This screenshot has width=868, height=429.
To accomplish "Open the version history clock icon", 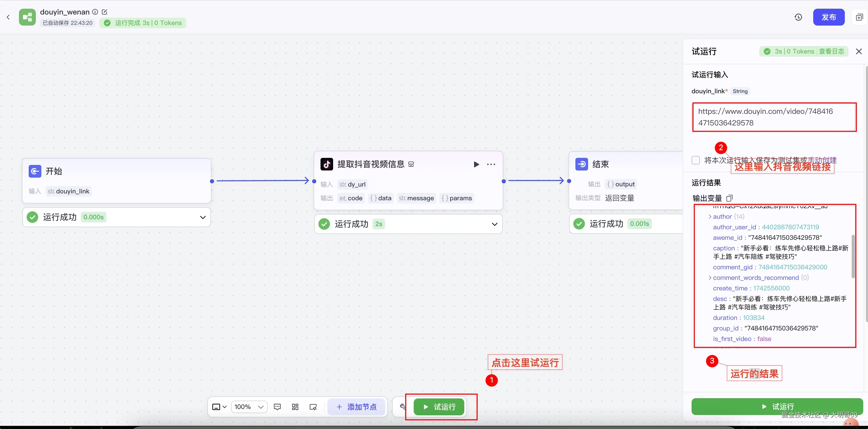I will click(798, 17).
